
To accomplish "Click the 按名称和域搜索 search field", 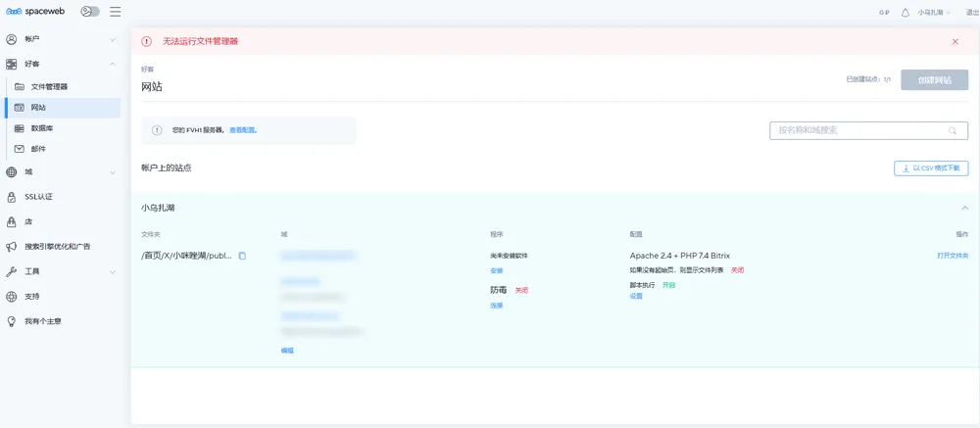I will [857, 130].
